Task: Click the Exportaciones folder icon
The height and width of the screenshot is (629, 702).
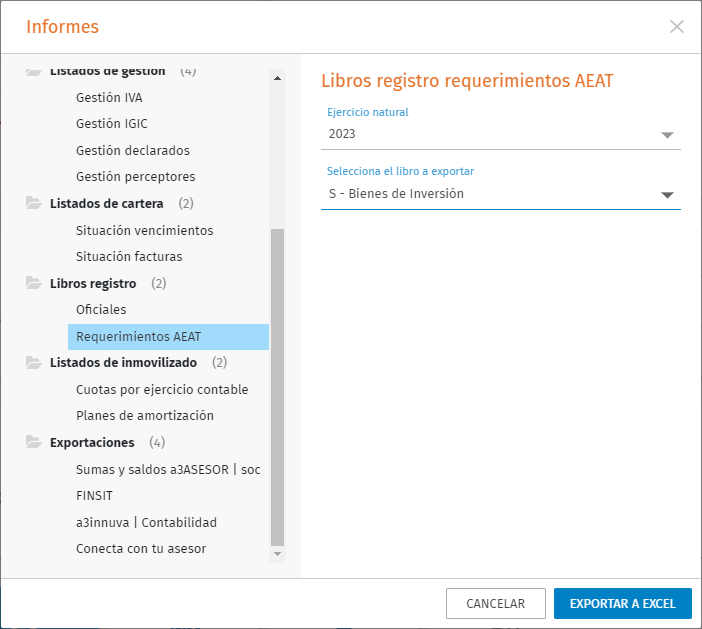Action: click(x=34, y=442)
